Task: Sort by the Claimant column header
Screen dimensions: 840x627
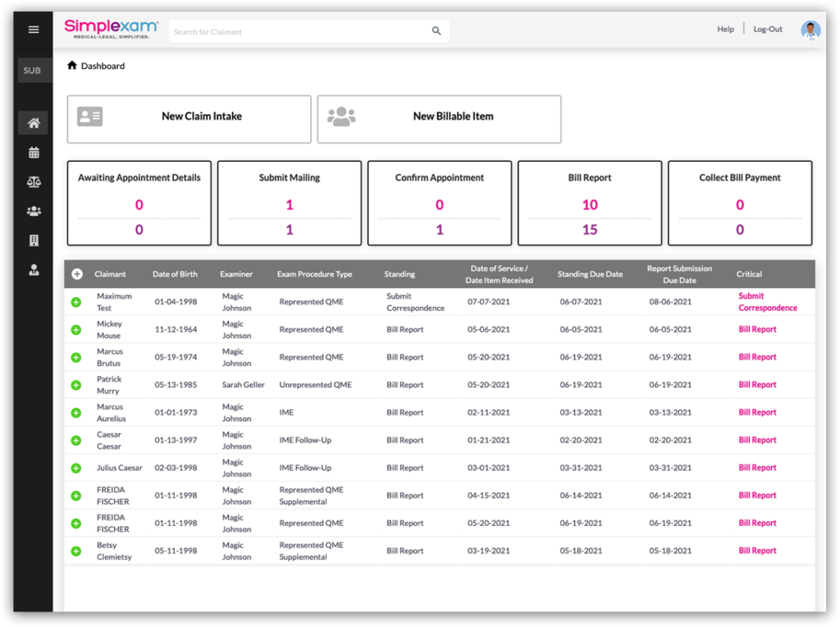Action: tap(111, 274)
